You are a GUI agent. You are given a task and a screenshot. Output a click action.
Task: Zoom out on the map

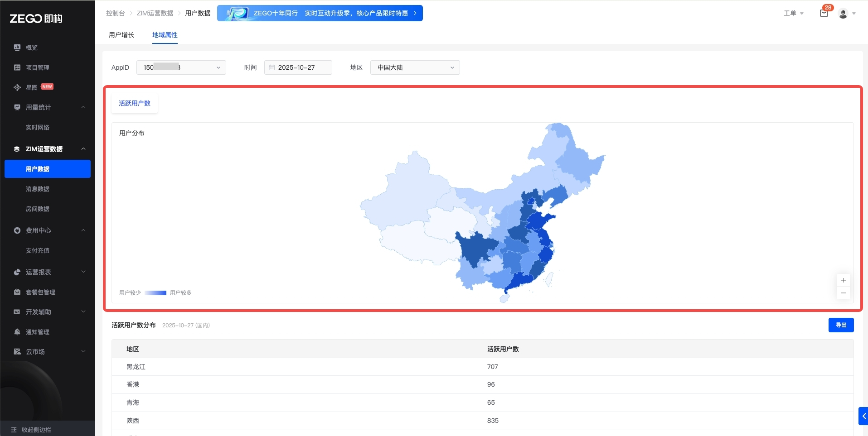(843, 293)
